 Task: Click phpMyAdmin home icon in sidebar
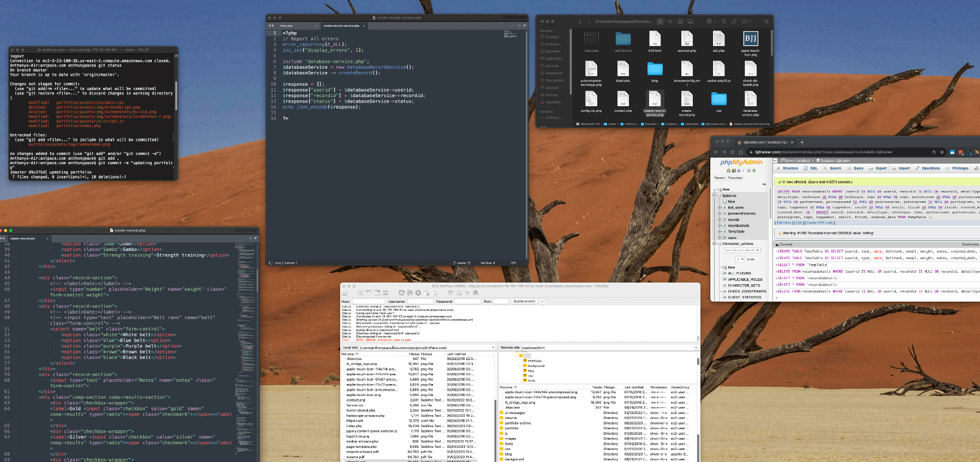(728, 171)
